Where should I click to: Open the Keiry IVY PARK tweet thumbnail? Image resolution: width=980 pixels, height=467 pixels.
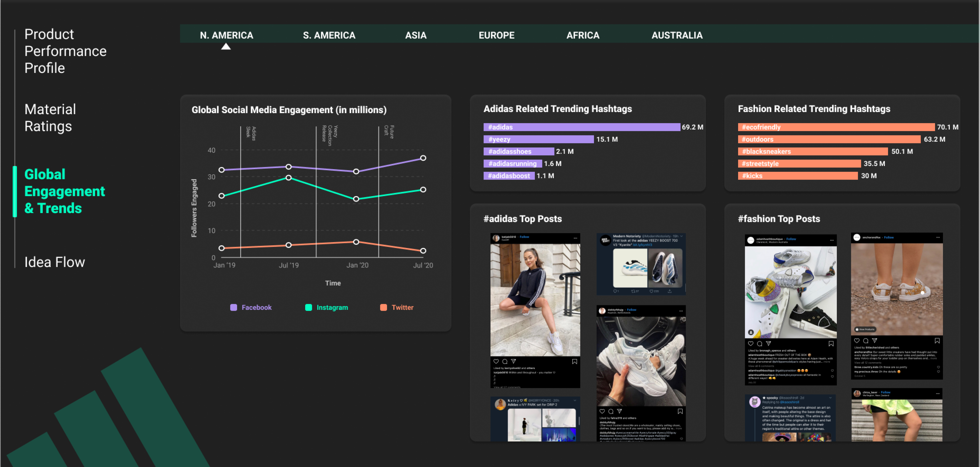point(542,425)
